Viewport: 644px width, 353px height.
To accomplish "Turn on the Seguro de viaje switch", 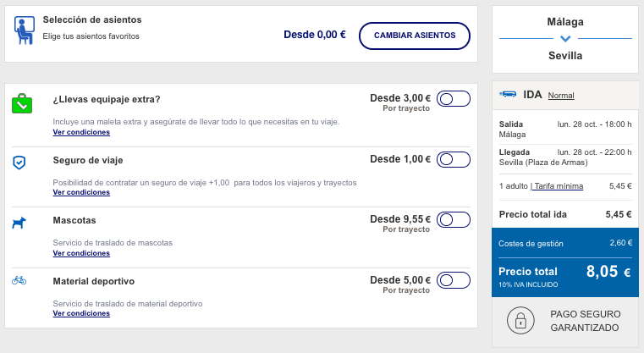I will 454,159.
